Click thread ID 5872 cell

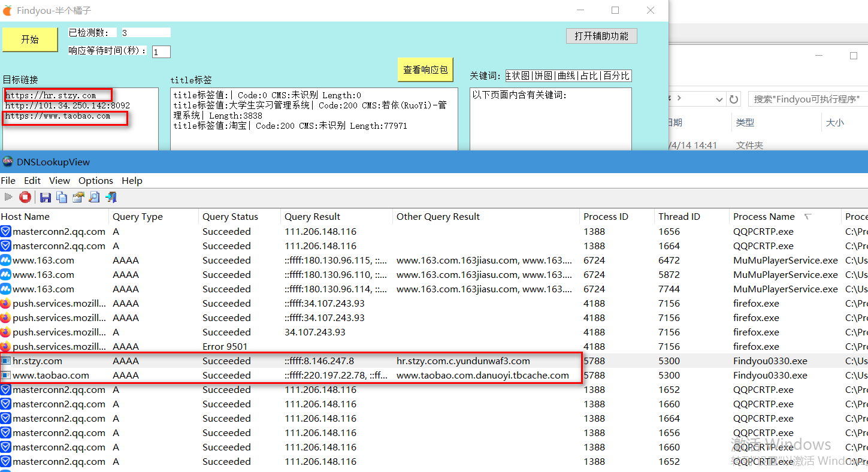click(x=669, y=274)
